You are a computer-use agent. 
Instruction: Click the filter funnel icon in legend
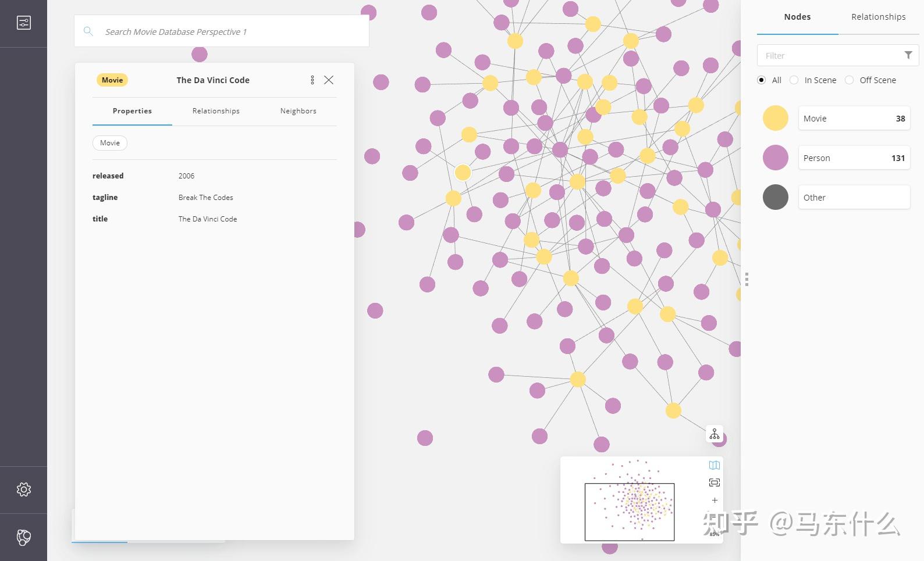click(x=908, y=55)
